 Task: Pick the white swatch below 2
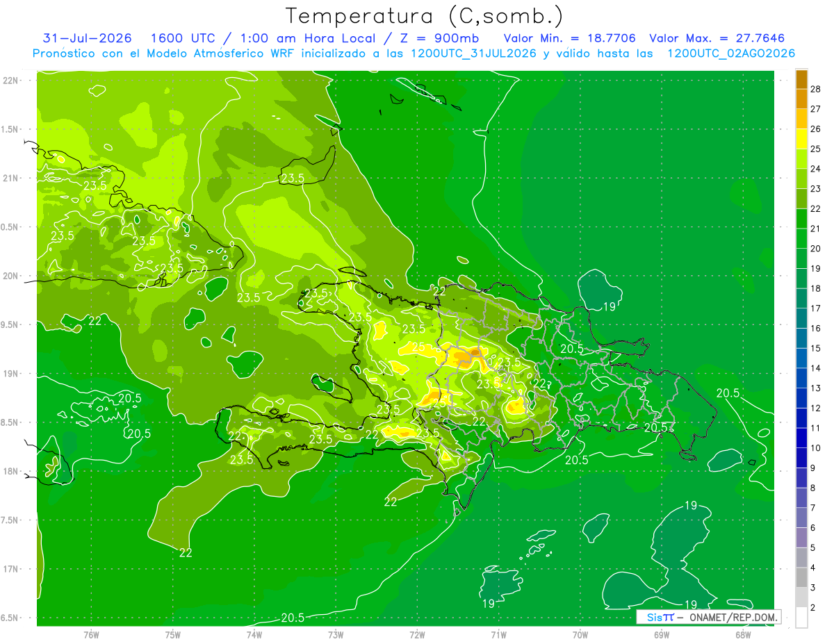click(801, 617)
